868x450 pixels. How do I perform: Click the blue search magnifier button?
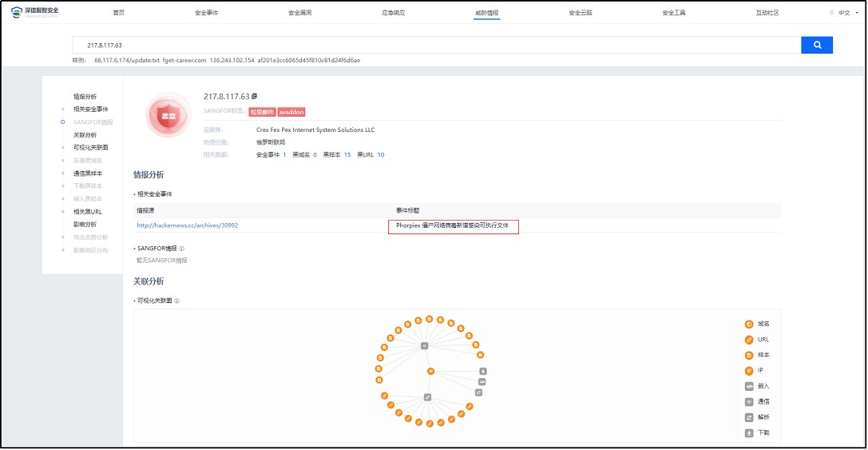(x=816, y=46)
